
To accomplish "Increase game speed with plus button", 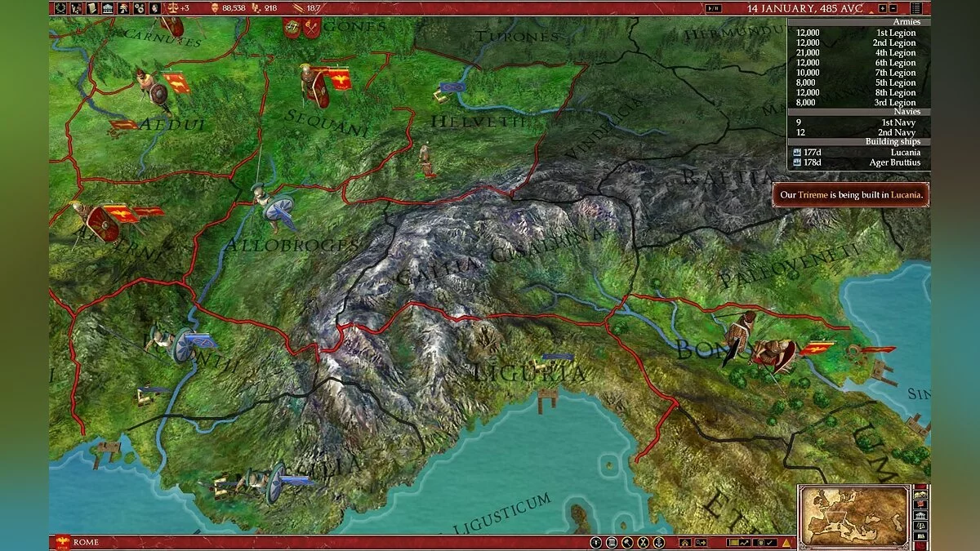I will (882, 8).
